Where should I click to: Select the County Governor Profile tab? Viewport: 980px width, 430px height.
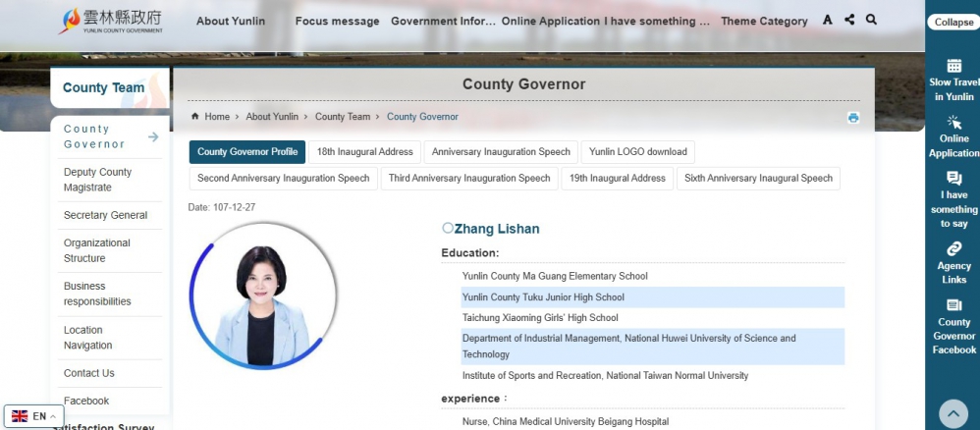click(247, 152)
